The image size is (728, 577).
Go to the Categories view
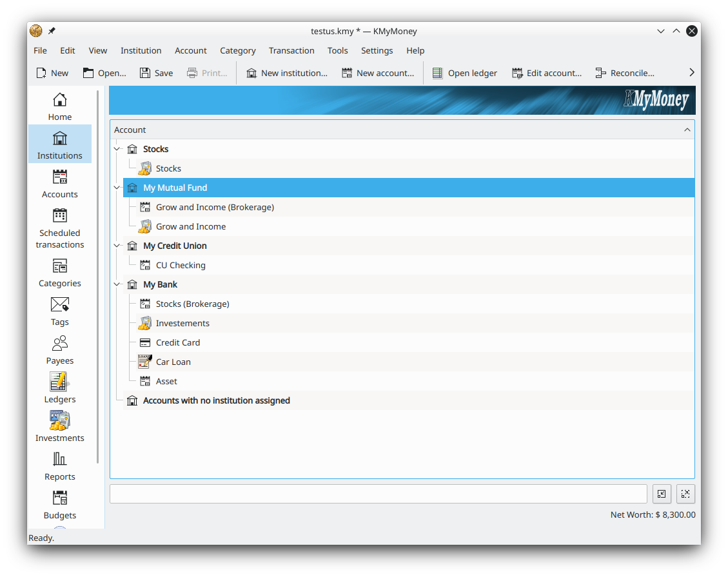(60, 273)
